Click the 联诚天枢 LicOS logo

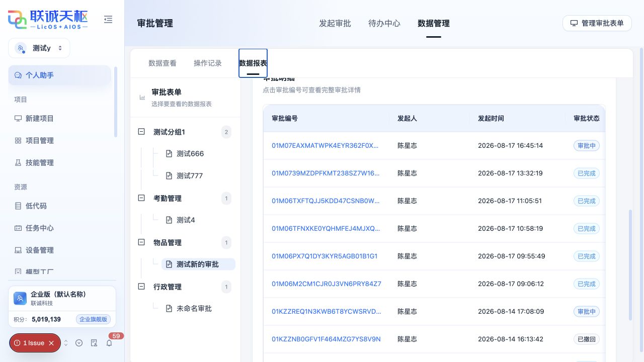click(x=48, y=20)
